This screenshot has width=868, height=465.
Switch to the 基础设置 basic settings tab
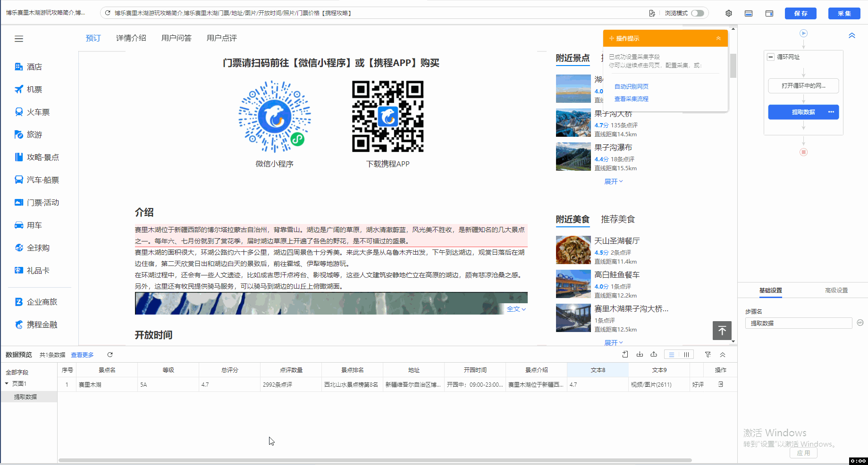[771, 291]
